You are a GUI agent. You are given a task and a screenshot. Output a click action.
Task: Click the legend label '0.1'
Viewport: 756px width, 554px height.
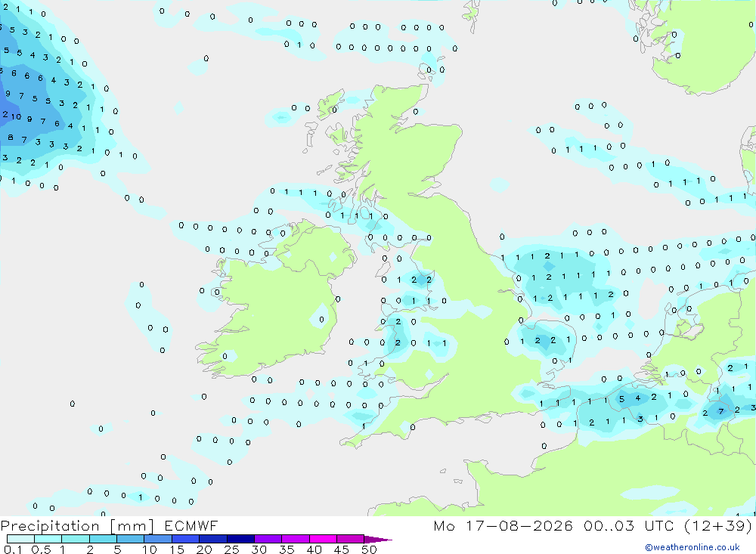[x=13, y=549]
